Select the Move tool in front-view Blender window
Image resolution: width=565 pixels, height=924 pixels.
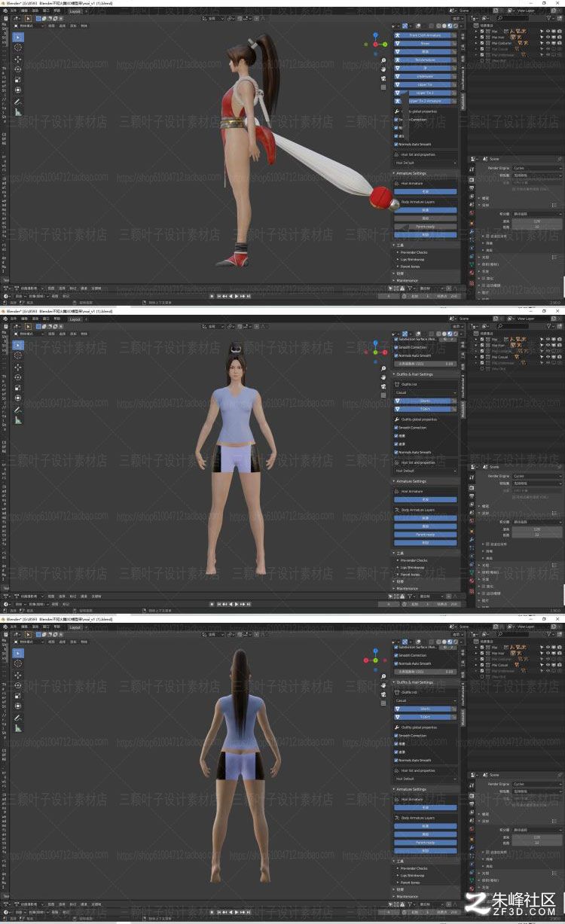pos(18,366)
